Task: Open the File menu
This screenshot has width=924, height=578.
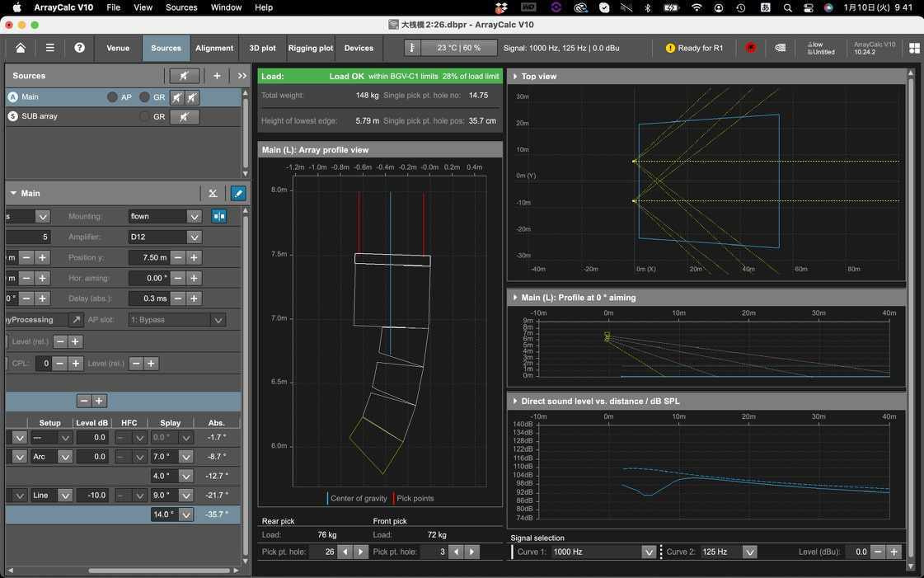Action: [113, 7]
